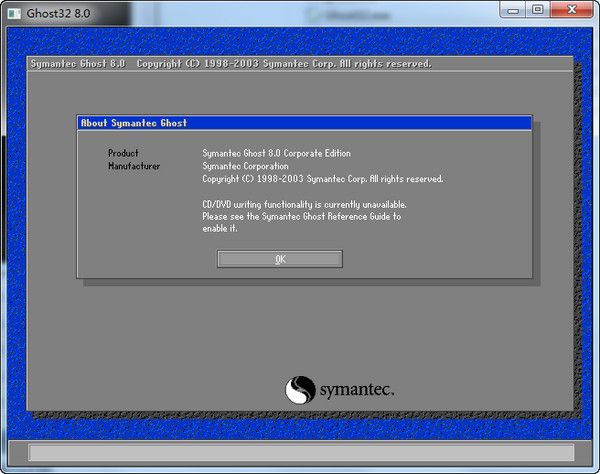
Task: Click OK in About Symantec Ghost dialog
Action: click(x=280, y=259)
